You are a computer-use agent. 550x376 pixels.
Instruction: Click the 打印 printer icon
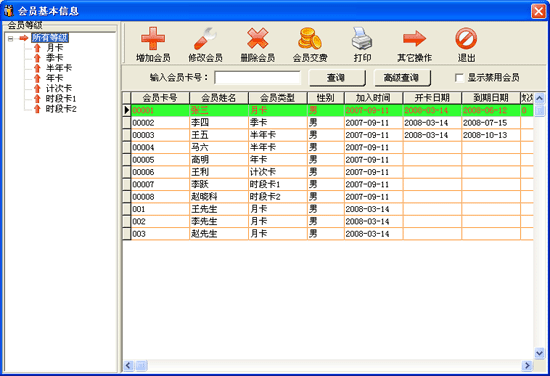pyautogui.click(x=362, y=39)
